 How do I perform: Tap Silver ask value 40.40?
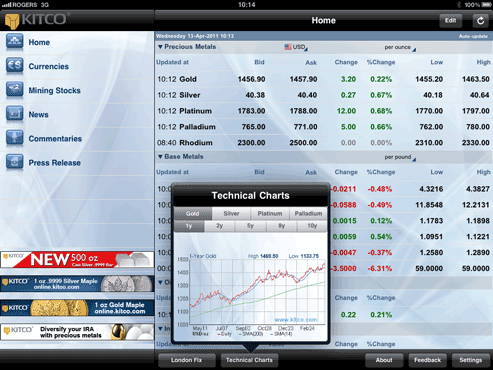tap(307, 95)
